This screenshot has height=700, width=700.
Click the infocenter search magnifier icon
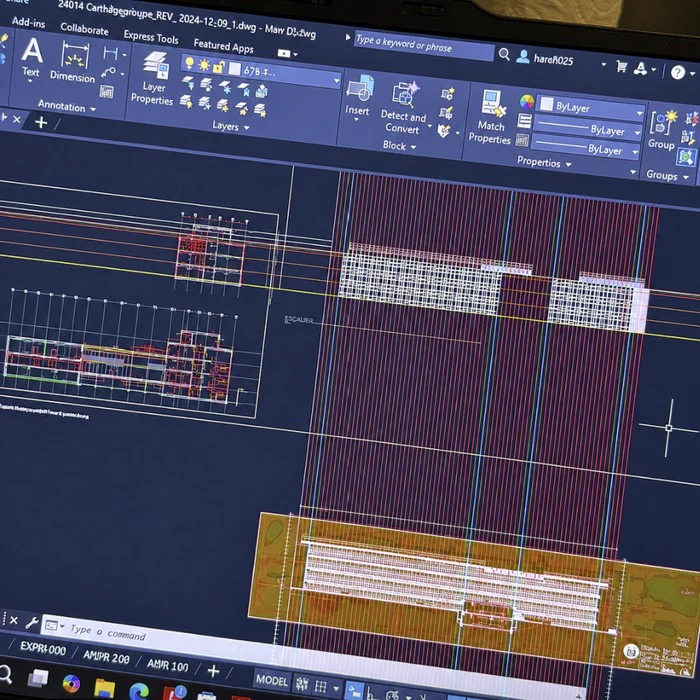[x=504, y=54]
